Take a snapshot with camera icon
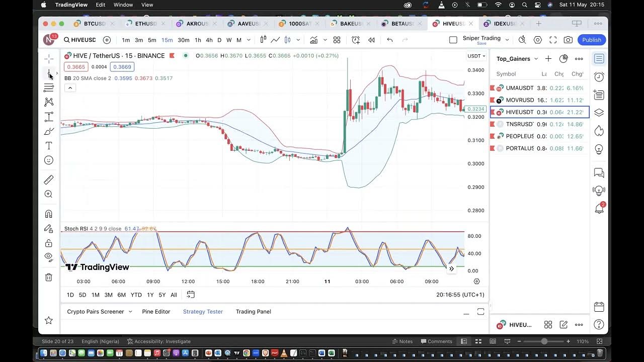This screenshot has width=644, height=362. [x=568, y=40]
